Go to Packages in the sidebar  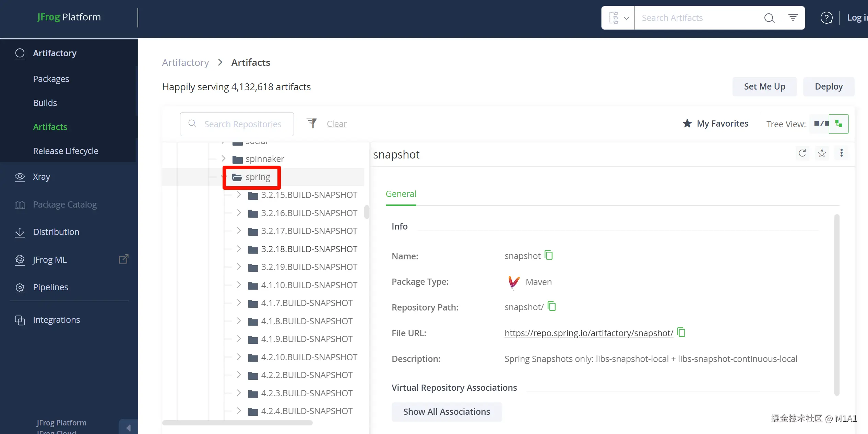click(51, 79)
